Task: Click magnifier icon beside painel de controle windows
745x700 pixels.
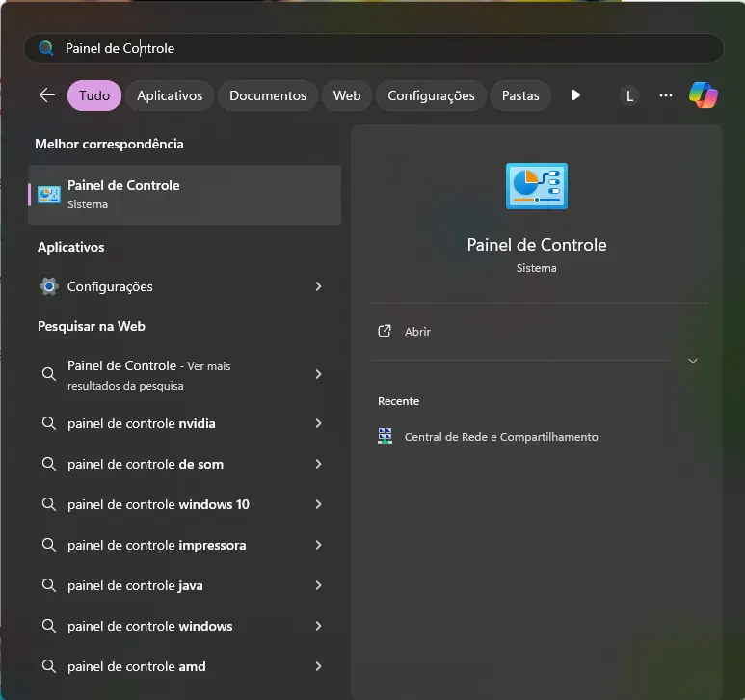Action: 49,626
